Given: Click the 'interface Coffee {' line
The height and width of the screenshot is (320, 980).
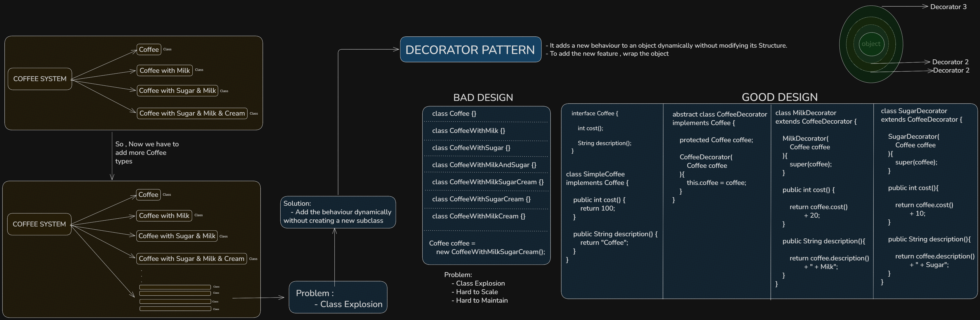Looking at the screenshot, I should 595,113.
